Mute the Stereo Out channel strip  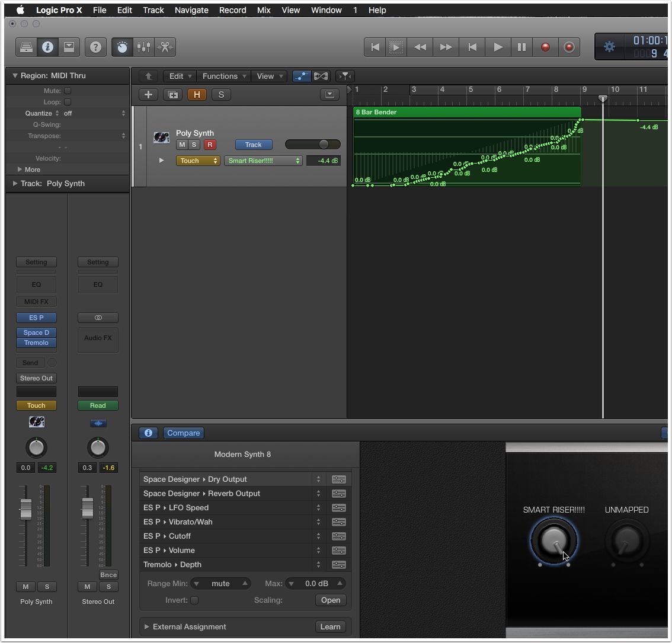[88, 587]
